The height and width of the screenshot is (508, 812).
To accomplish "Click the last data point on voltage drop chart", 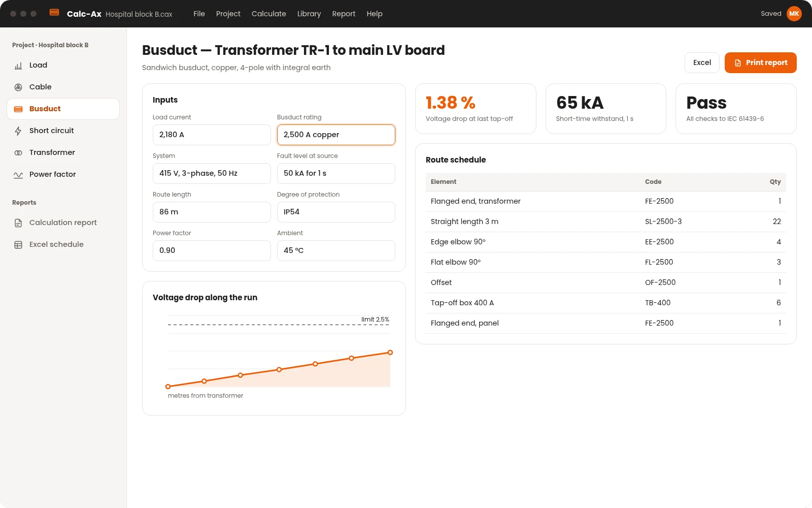I will [390, 353].
